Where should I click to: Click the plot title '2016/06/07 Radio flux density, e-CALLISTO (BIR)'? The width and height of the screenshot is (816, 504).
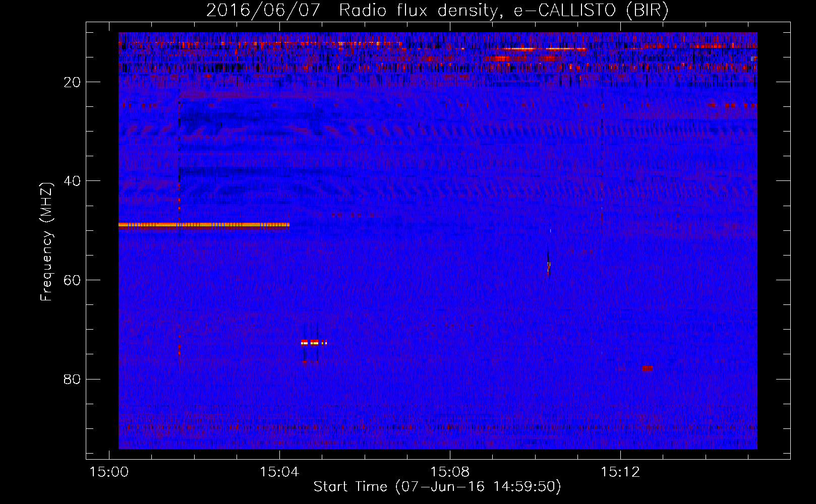(x=437, y=10)
